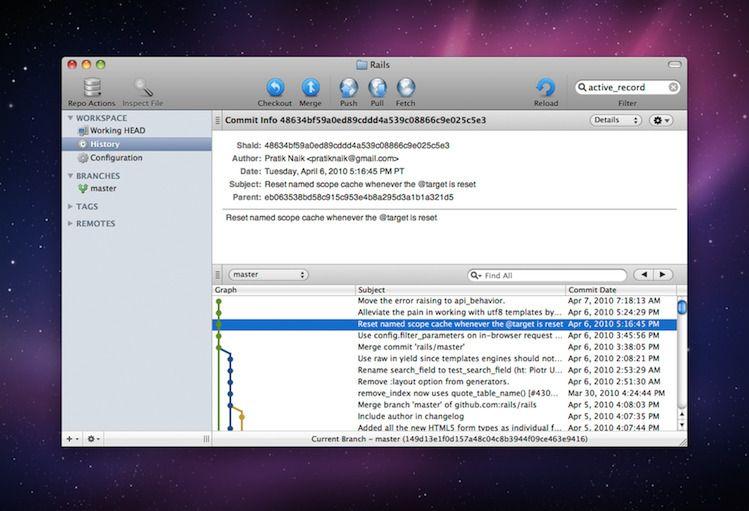Select commit 'Rename search_field to test_search_field'
This screenshot has height=511, width=749.
[x=444, y=370]
